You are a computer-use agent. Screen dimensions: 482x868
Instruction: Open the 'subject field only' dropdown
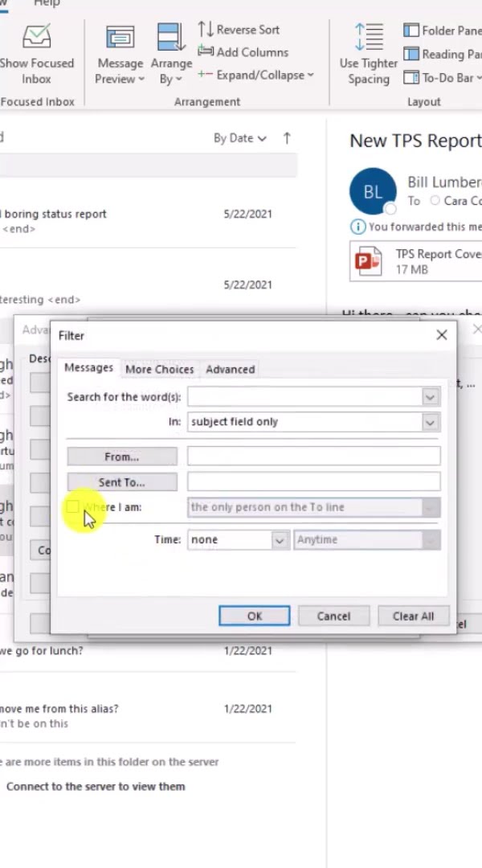[x=314, y=422]
